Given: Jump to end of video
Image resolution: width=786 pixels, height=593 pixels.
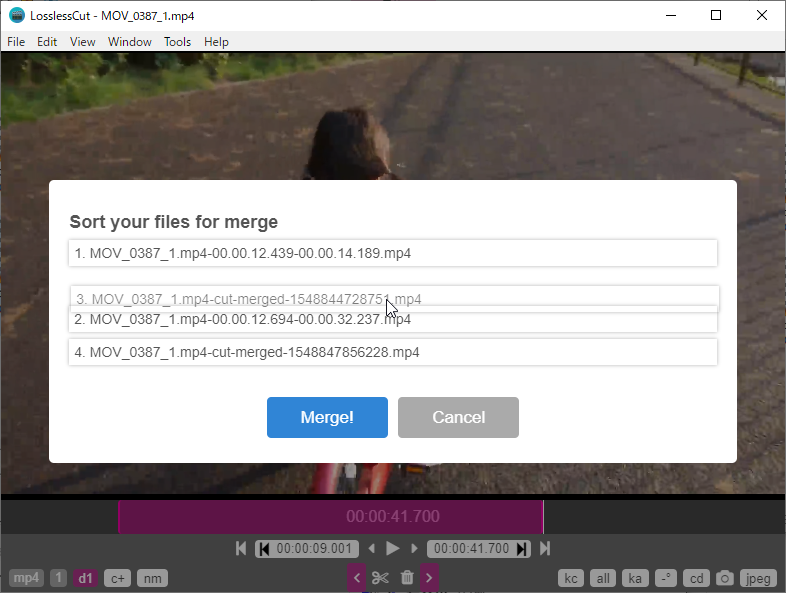Looking at the screenshot, I should [545, 548].
